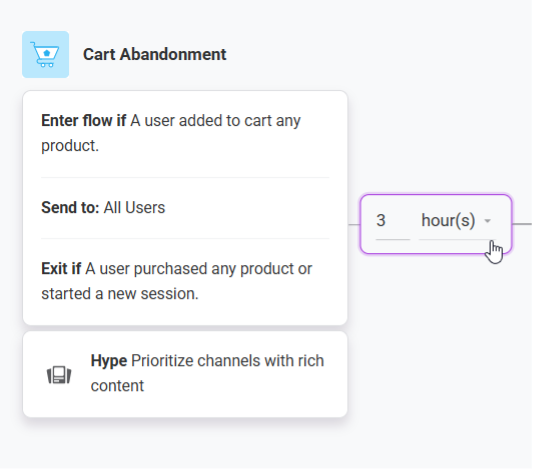Click the bold 'Enter flow if' label
This screenshot has width=533, height=470.
click(x=84, y=121)
